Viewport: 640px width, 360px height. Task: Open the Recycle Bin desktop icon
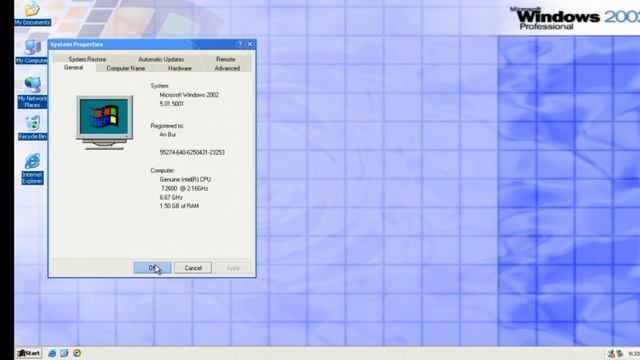pyautogui.click(x=32, y=128)
